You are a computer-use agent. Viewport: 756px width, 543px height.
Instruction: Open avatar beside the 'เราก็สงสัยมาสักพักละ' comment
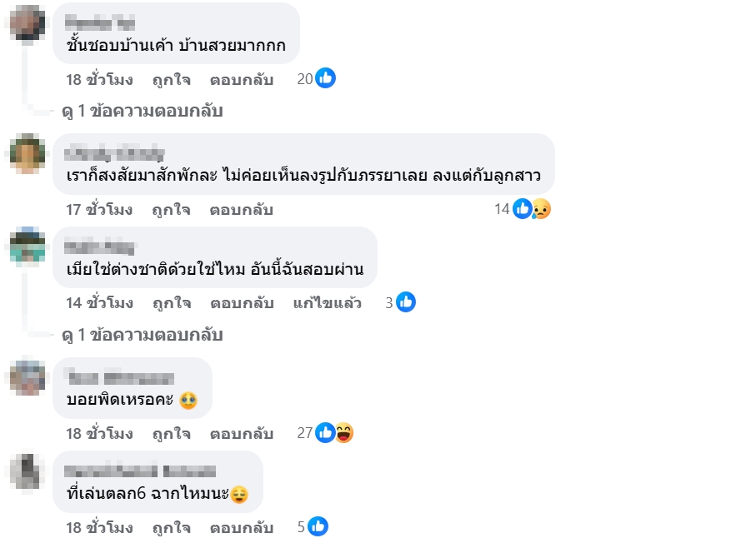pos(28,153)
